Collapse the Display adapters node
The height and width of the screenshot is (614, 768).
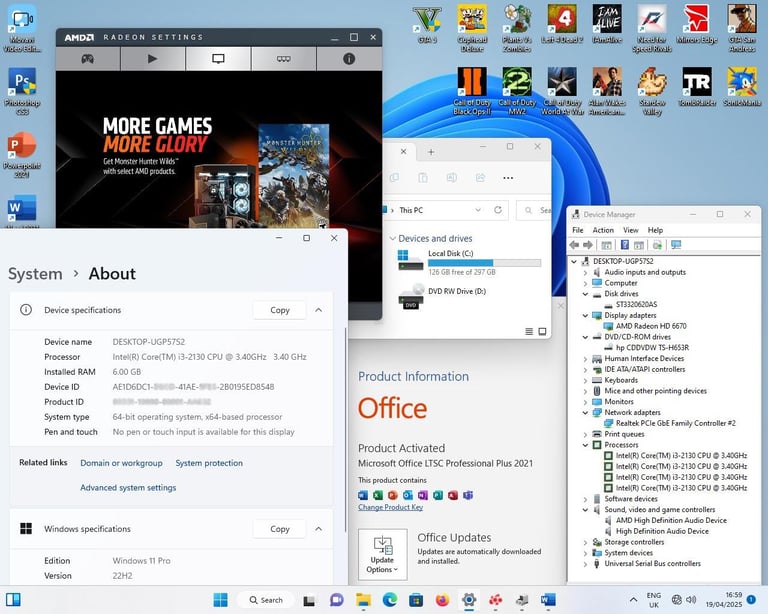[x=585, y=315]
